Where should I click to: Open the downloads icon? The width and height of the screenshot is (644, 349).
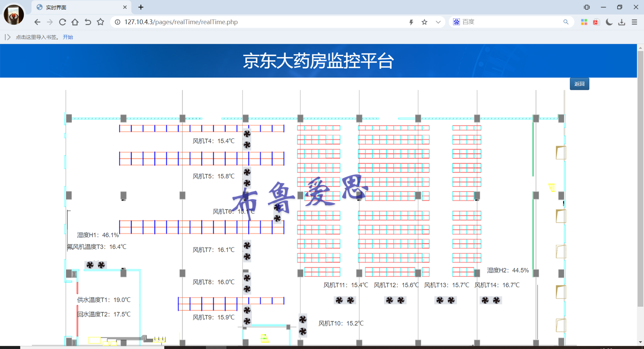coord(622,22)
